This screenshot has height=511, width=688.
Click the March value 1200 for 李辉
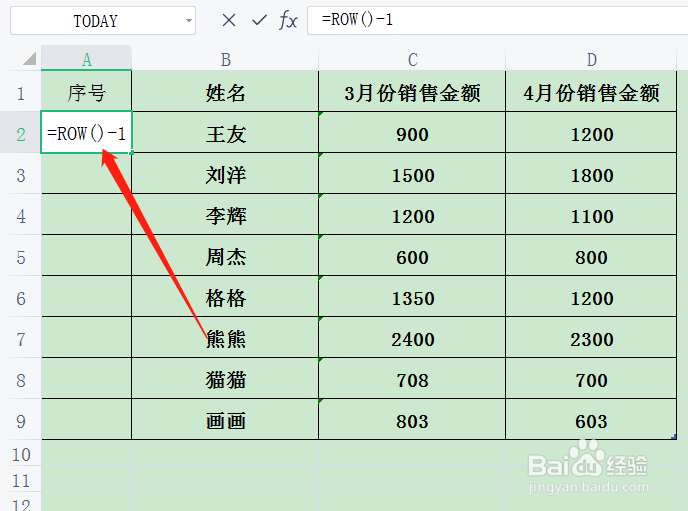point(412,216)
